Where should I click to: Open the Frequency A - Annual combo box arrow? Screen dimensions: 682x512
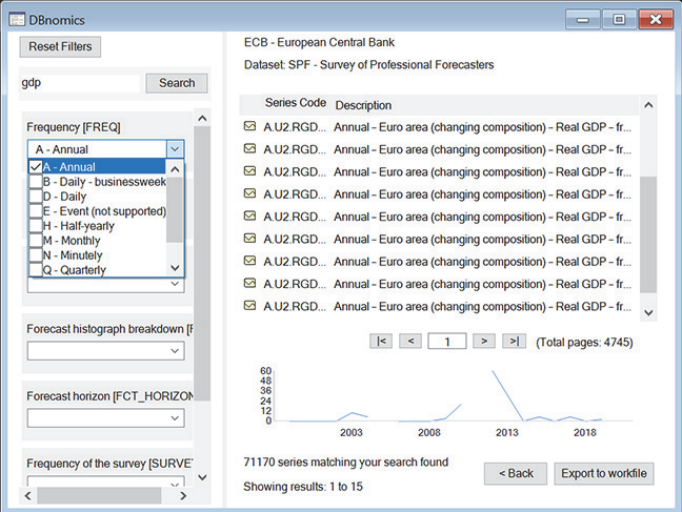pos(175,149)
